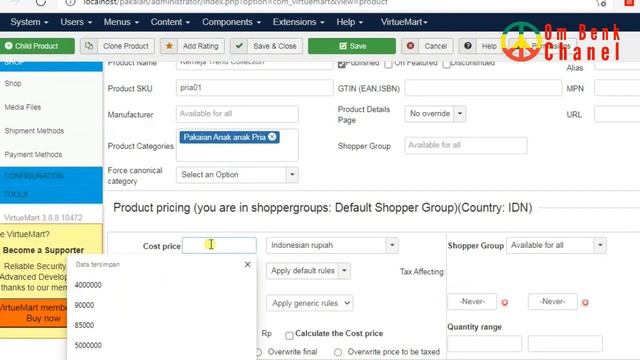Click the Add Rating button label
This screenshot has width=640, height=360.
[x=200, y=46]
